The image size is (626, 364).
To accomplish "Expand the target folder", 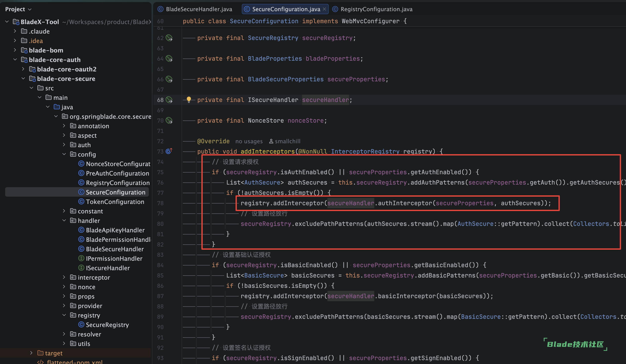I will tap(31, 353).
